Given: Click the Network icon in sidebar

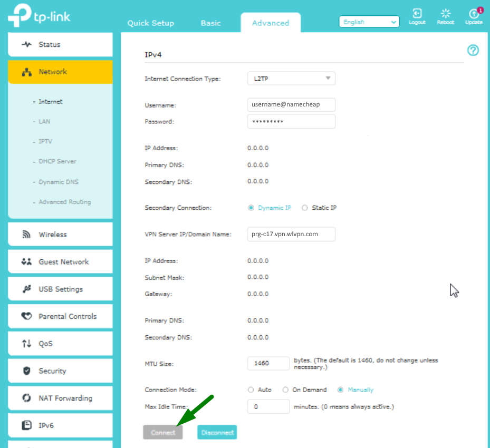Looking at the screenshot, I should click(27, 72).
